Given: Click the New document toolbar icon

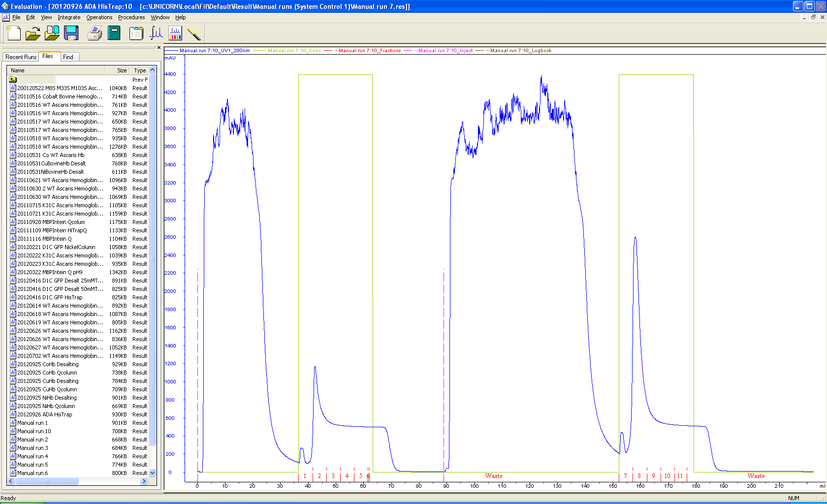Looking at the screenshot, I should tap(13, 33).
